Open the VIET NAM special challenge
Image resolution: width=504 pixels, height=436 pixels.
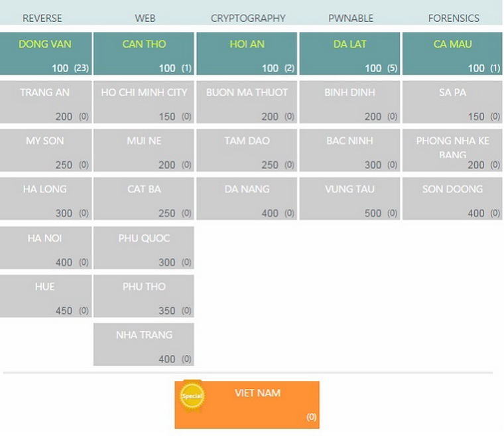tap(258, 405)
